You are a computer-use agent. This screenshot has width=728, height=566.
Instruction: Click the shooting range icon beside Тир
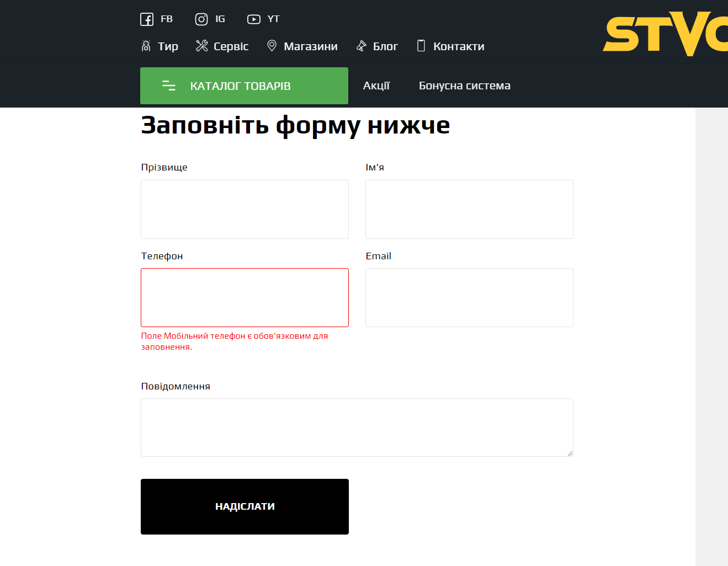[146, 46]
